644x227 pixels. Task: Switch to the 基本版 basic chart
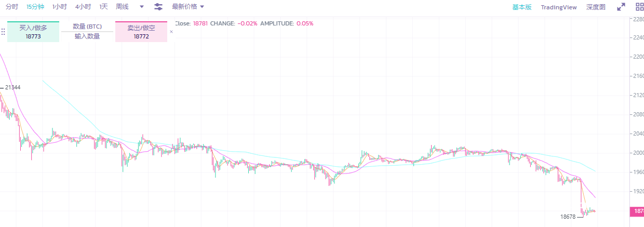(522, 7)
